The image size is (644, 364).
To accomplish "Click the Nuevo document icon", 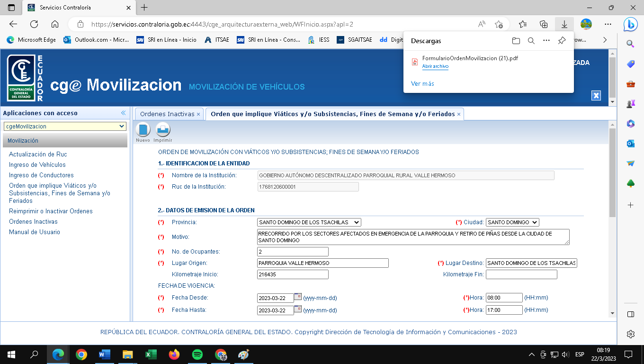I will click(x=143, y=130).
